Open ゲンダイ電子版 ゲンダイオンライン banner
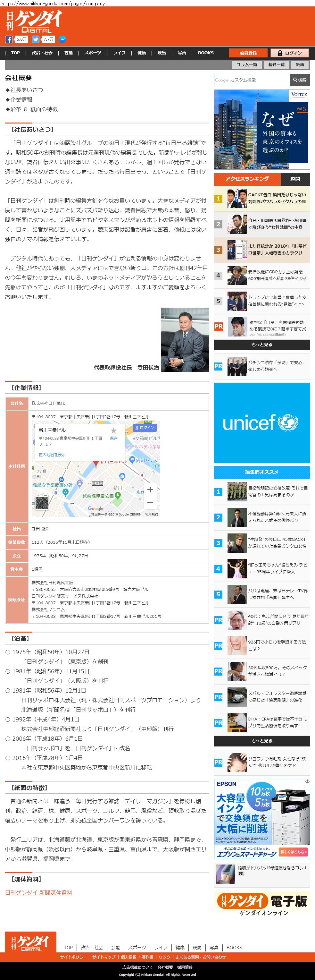 (x=262, y=905)
